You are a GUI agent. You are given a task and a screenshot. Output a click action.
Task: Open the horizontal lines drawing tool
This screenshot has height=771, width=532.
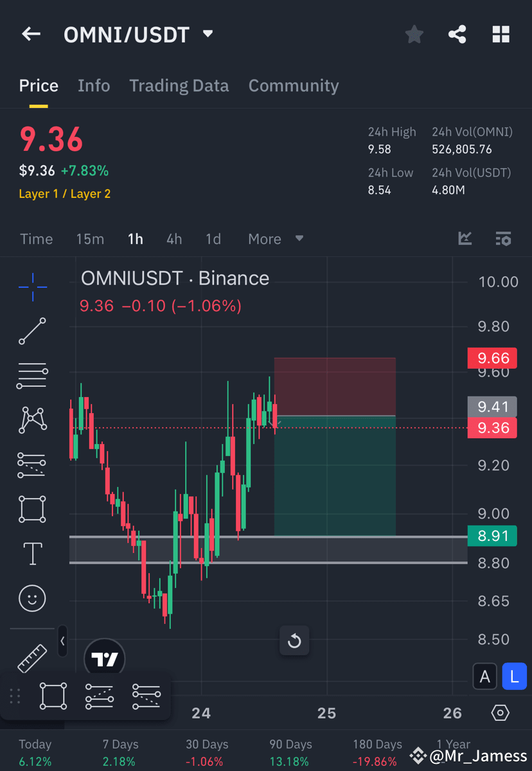32,375
